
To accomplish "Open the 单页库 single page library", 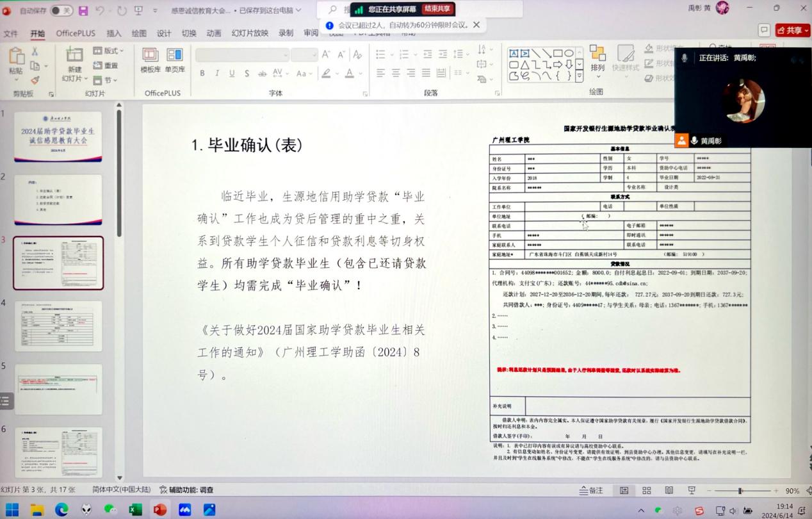I will pos(175,60).
